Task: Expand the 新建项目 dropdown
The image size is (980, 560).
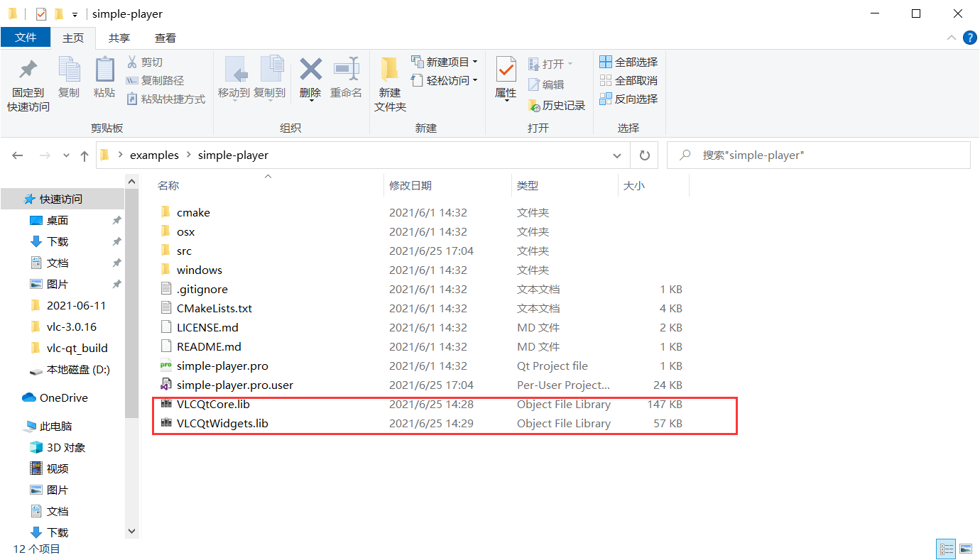Action: [x=476, y=62]
